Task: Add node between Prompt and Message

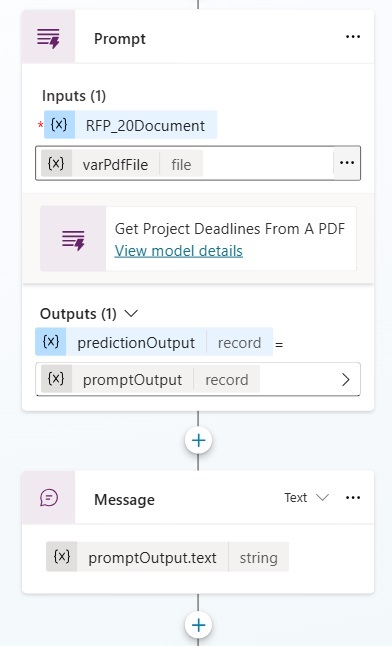Action: tap(198, 440)
